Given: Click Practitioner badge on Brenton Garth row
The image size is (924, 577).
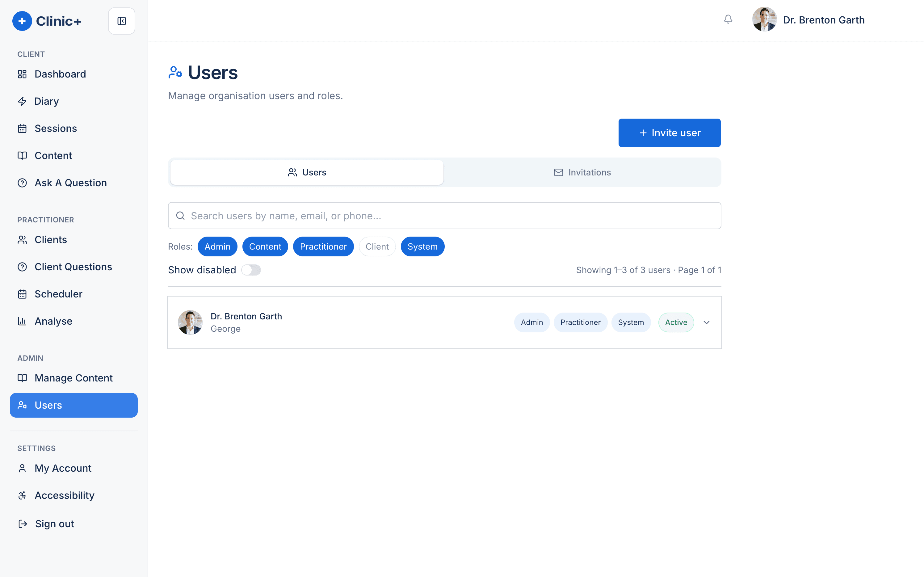Looking at the screenshot, I should pos(580,322).
